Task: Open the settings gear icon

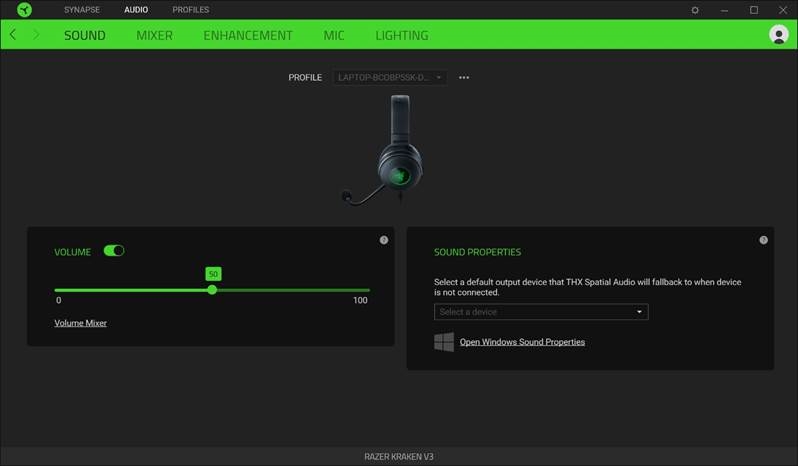Action: point(695,10)
